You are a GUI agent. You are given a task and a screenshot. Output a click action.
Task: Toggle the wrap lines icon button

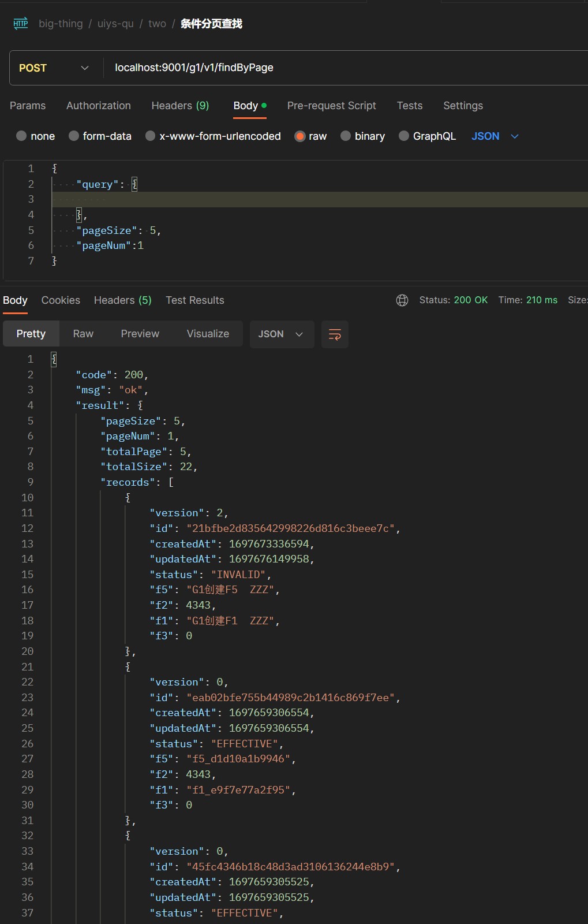point(335,334)
